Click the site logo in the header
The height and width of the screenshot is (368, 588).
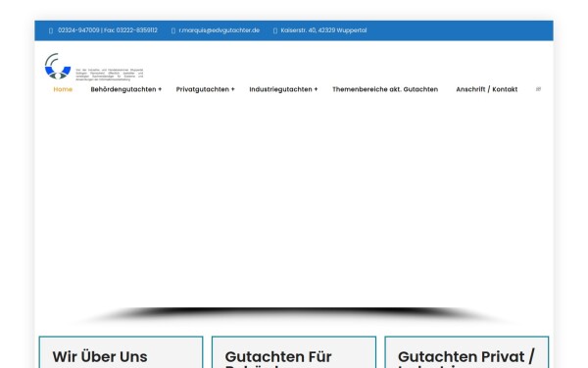click(x=58, y=67)
